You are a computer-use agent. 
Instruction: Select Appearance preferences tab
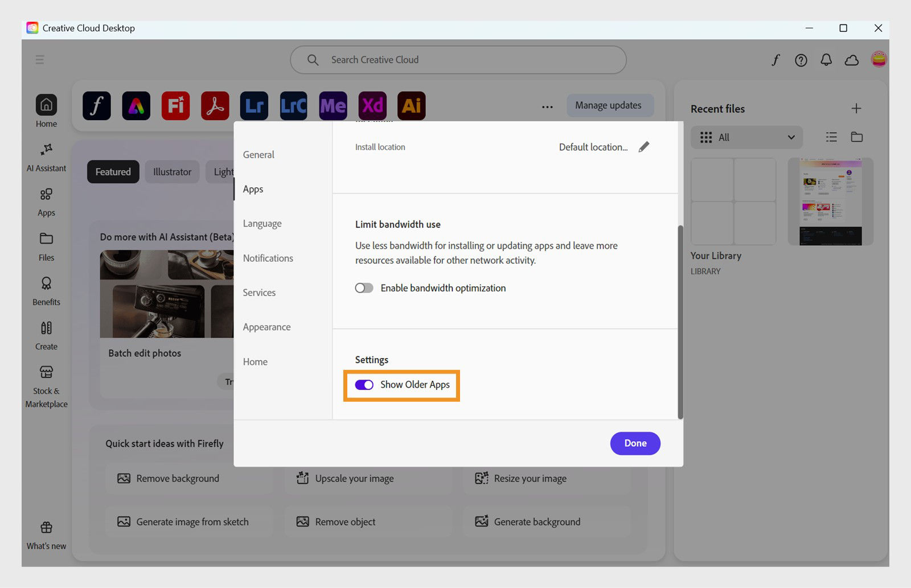click(x=266, y=327)
